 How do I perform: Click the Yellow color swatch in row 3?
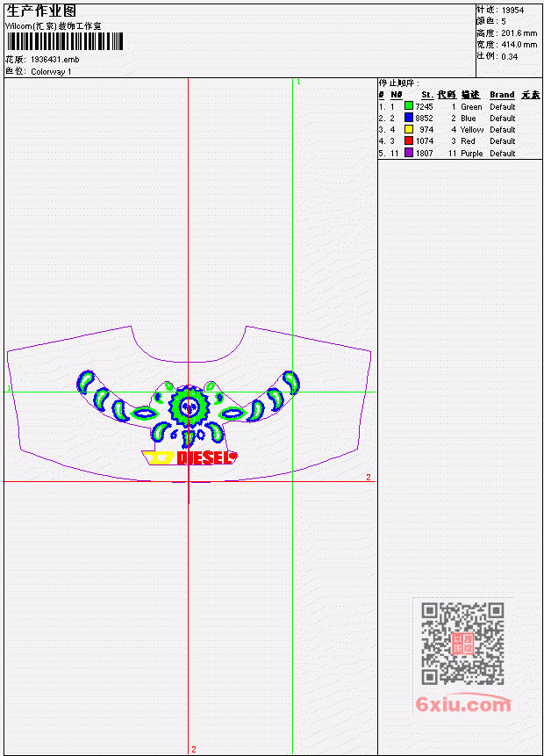pos(409,129)
